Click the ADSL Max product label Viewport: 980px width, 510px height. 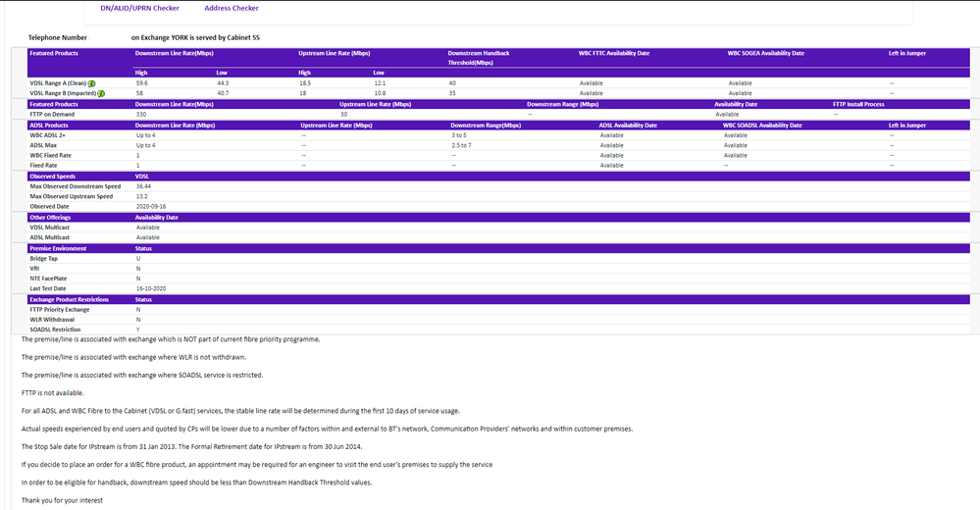pos(44,145)
